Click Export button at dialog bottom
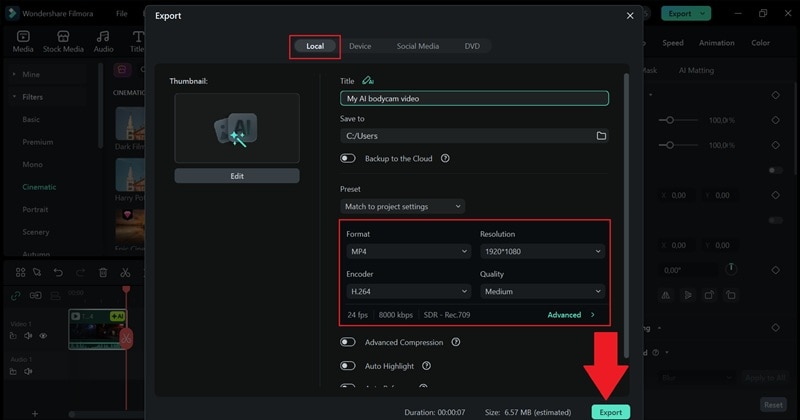800x420 pixels. 611,412
